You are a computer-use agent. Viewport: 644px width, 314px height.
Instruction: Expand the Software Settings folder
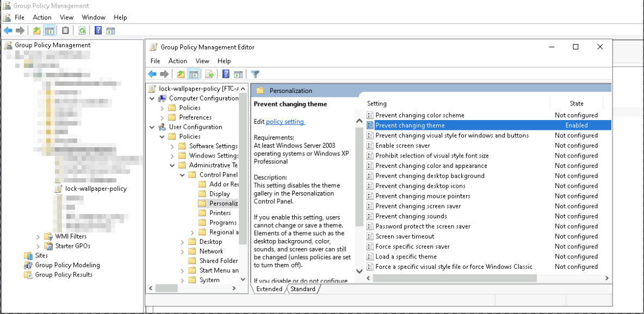[172, 146]
